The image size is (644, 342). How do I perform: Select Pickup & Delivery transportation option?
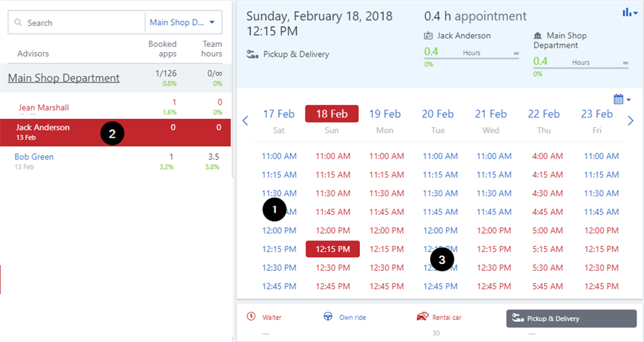tap(571, 318)
